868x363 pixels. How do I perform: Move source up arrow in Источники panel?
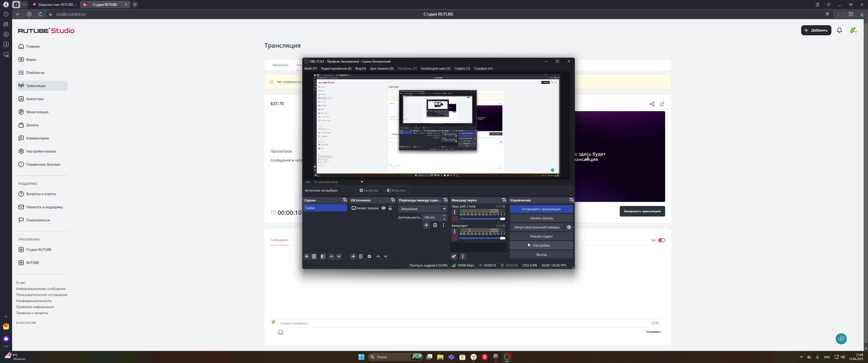tap(378, 257)
